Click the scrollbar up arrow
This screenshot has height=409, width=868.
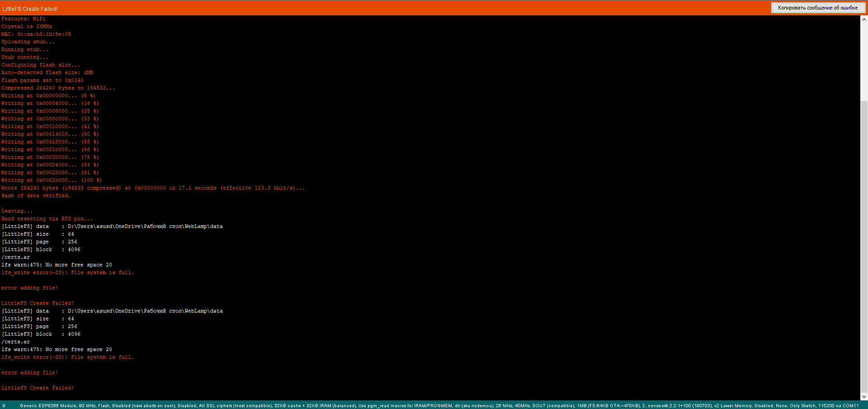[864, 19]
